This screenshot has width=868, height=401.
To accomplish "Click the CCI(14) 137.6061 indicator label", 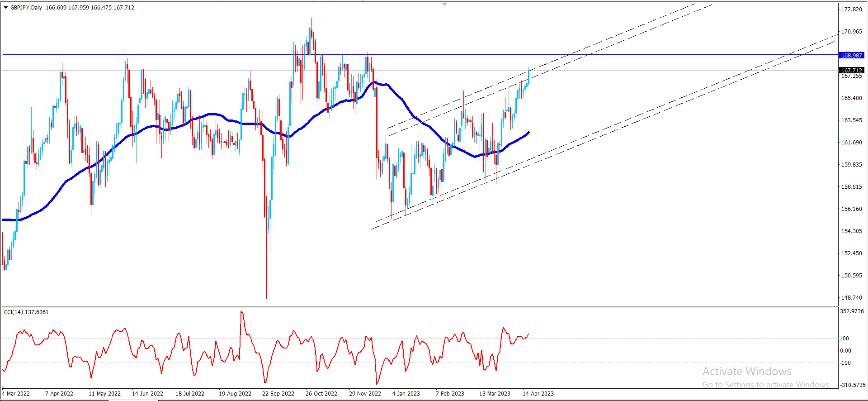I will tap(26, 312).
